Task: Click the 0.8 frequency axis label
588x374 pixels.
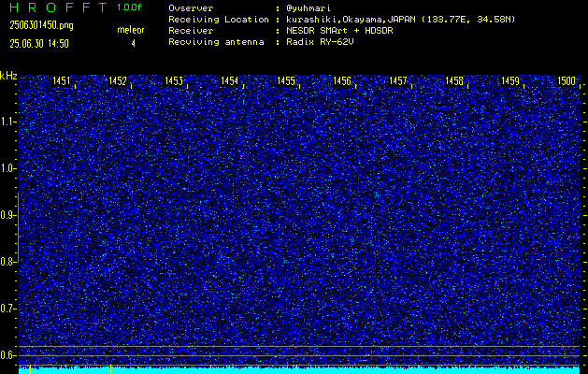Action: [7, 262]
